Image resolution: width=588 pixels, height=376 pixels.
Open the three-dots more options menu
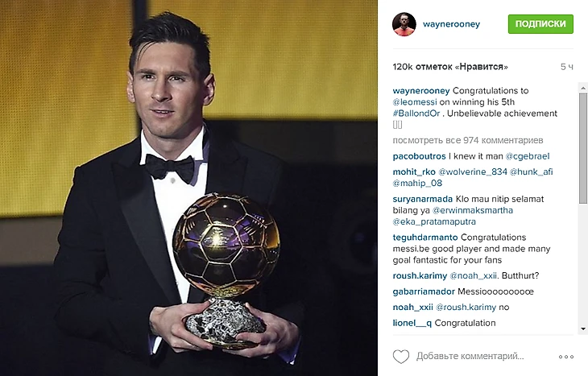pyautogui.click(x=566, y=357)
